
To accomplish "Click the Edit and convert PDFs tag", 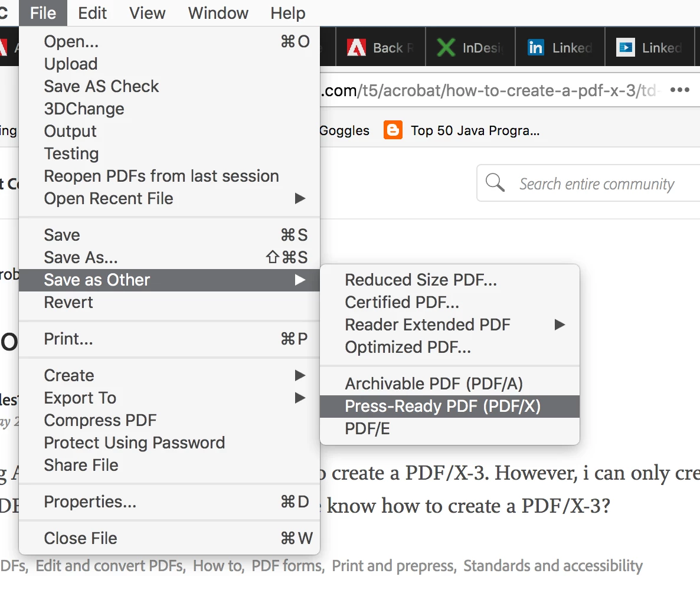I will point(110,565).
